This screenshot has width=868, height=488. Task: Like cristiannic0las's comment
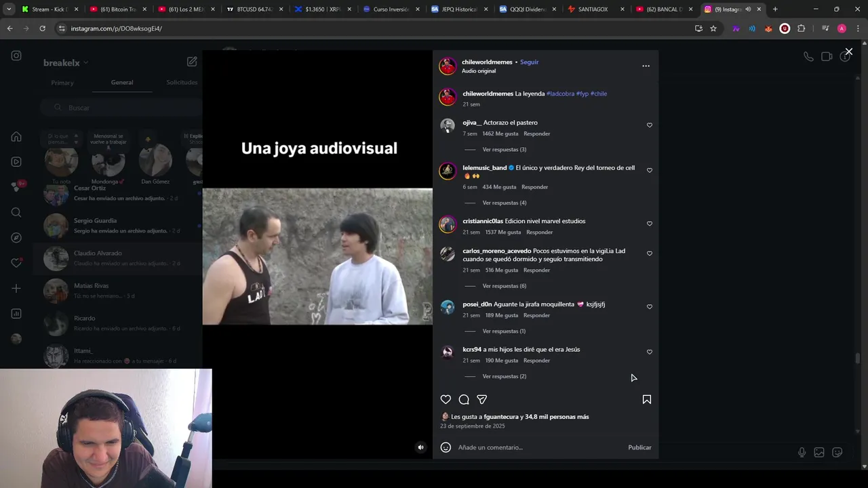[649, 224]
